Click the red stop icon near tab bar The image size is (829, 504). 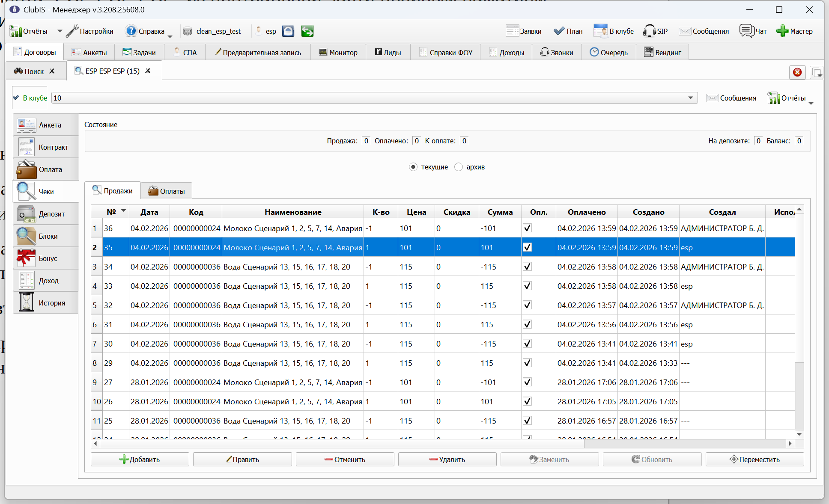(x=797, y=72)
